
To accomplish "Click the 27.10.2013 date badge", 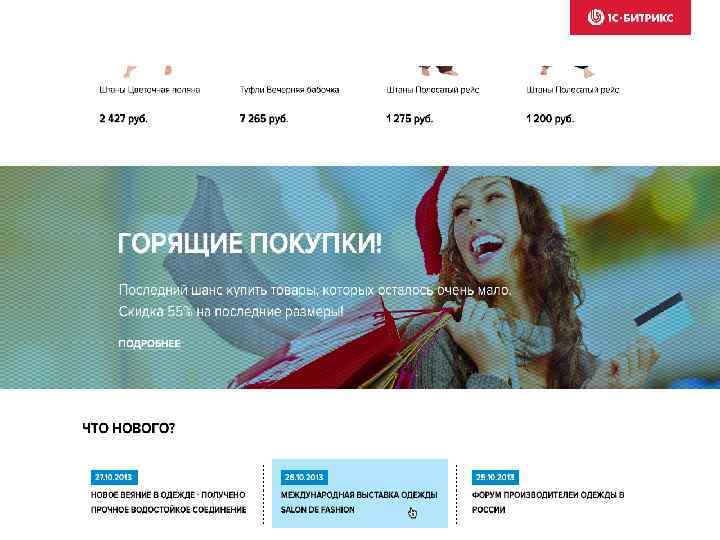I will click(114, 477).
